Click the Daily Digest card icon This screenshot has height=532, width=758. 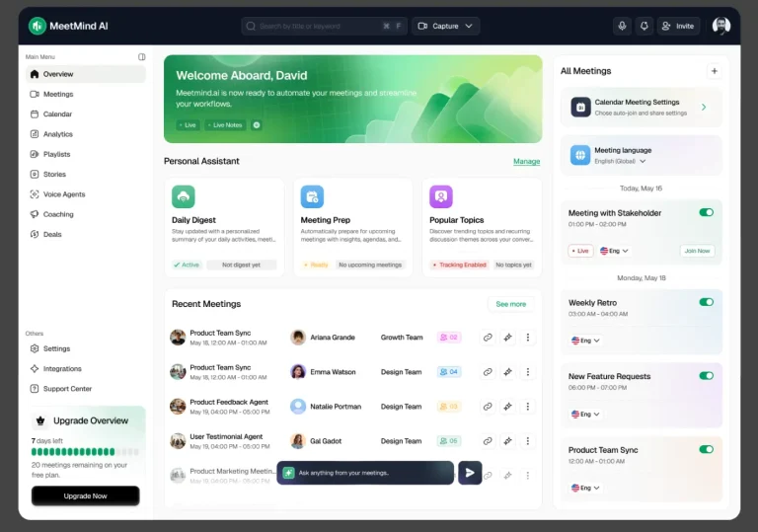coord(184,196)
